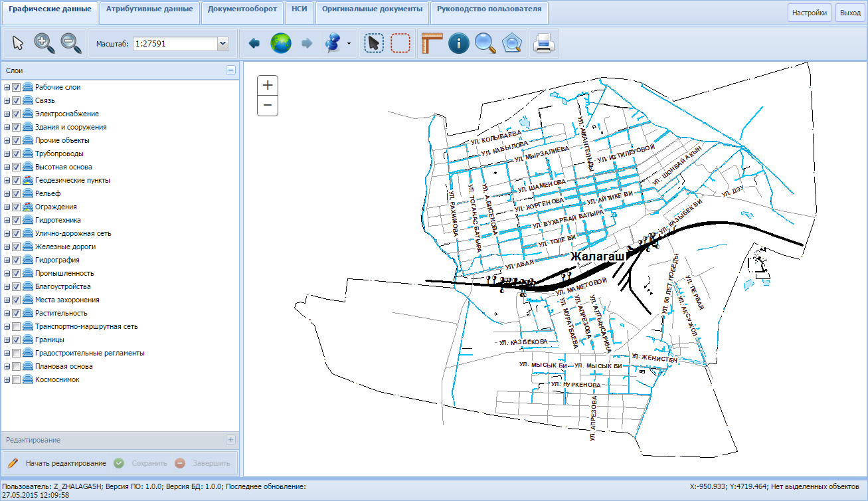Select the dashed red rectangle selection tool
The height and width of the screenshot is (501, 868).
(400, 43)
